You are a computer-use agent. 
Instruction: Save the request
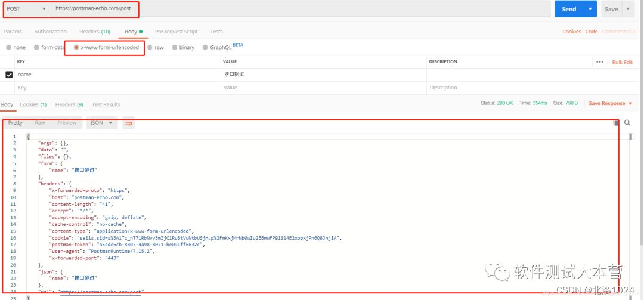tap(611, 9)
